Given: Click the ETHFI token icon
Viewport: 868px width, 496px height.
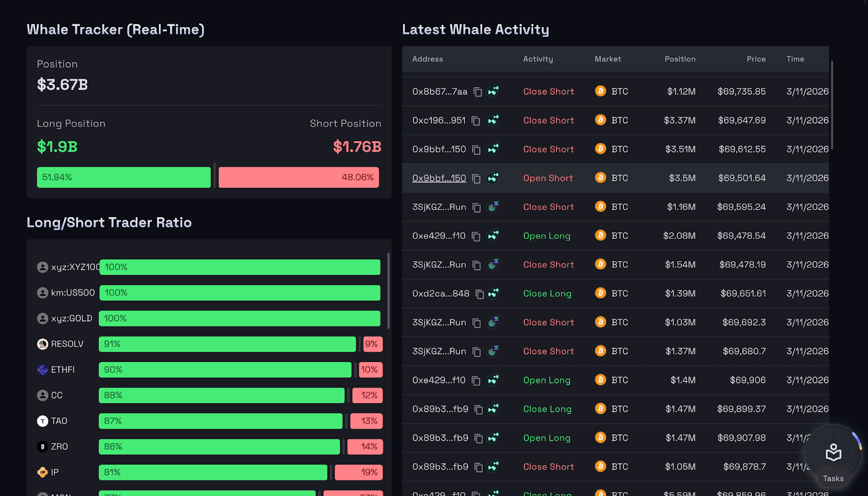Looking at the screenshot, I should (x=42, y=370).
